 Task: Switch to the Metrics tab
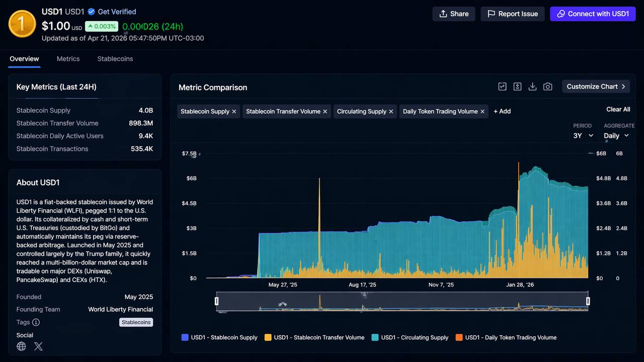coord(68,59)
